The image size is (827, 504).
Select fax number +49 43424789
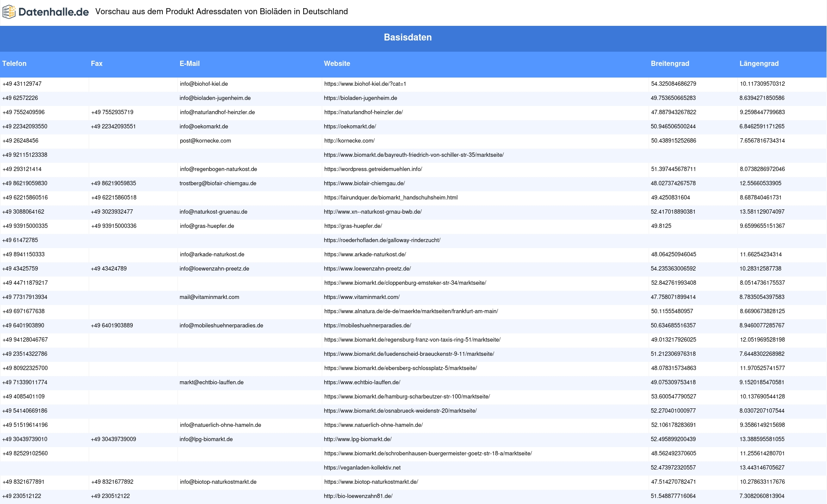point(109,269)
